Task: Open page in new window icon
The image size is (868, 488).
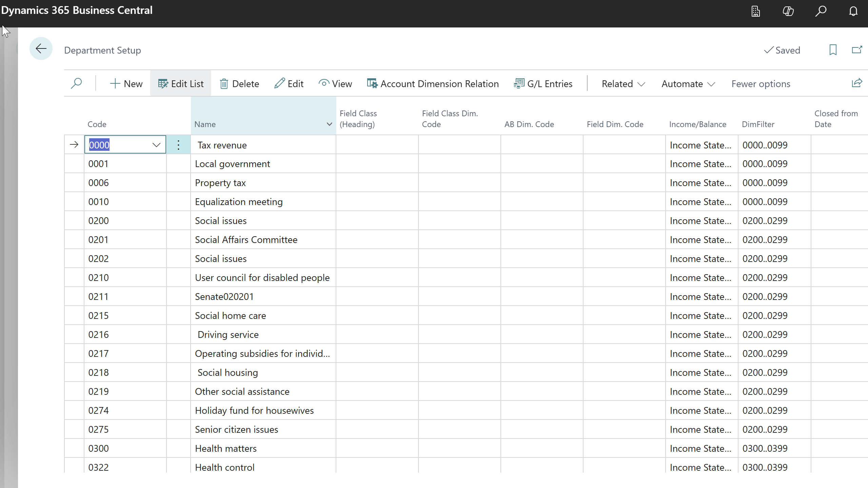Action: 857,50
